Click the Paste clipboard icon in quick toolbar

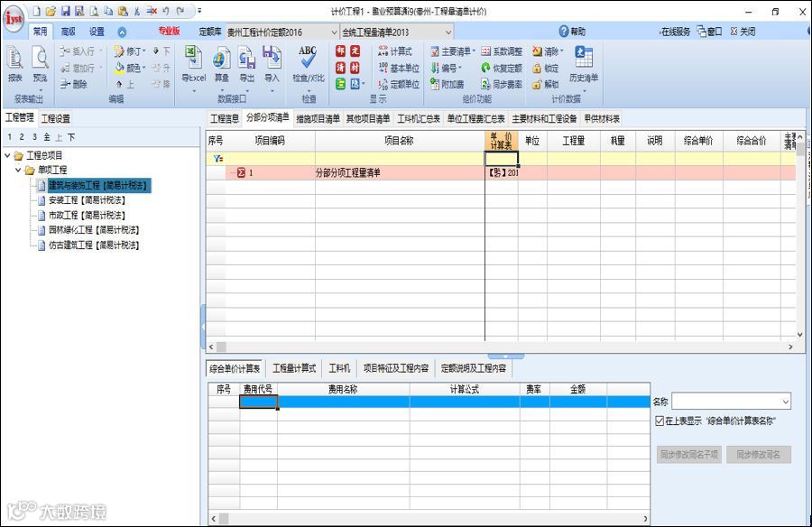pos(123,11)
